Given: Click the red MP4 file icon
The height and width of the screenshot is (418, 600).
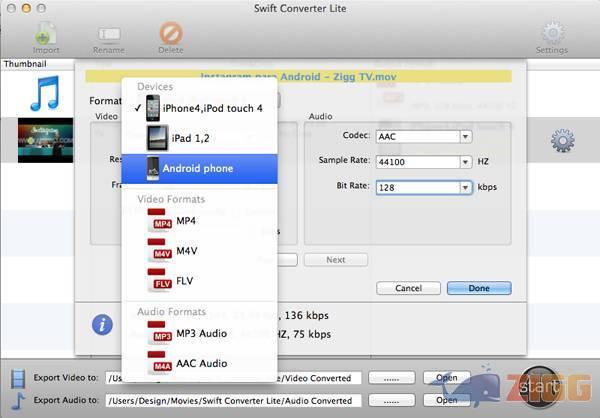Looking at the screenshot, I should 160,220.
